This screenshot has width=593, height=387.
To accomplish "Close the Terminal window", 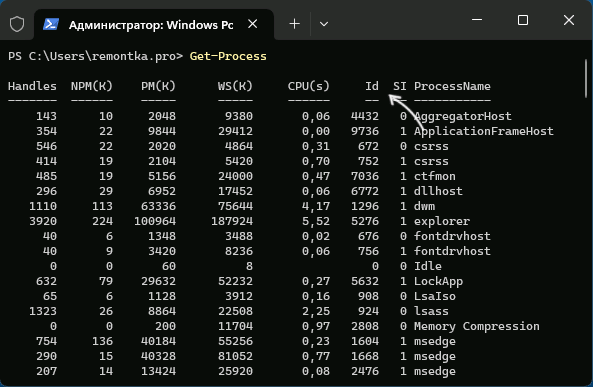I will (x=569, y=20).
